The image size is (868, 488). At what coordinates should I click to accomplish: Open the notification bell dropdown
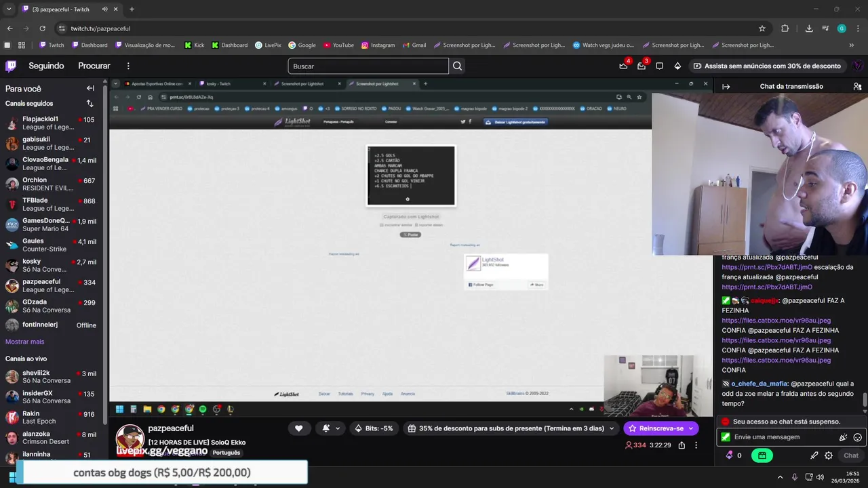[x=331, y=428]
